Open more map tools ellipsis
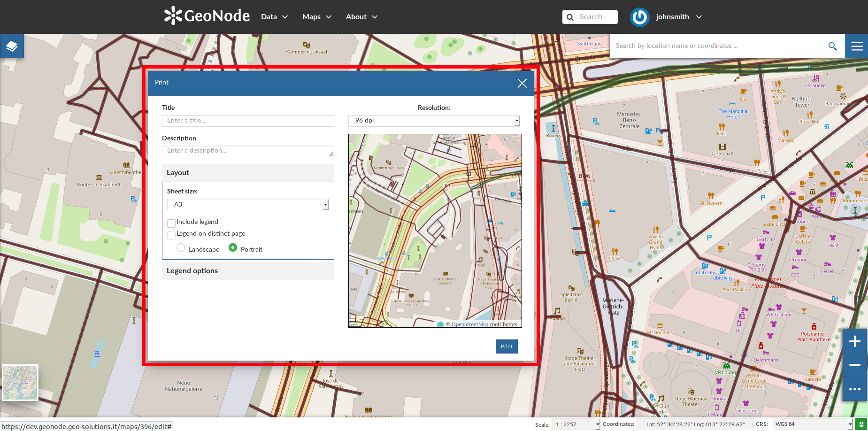 pos(855,389)
